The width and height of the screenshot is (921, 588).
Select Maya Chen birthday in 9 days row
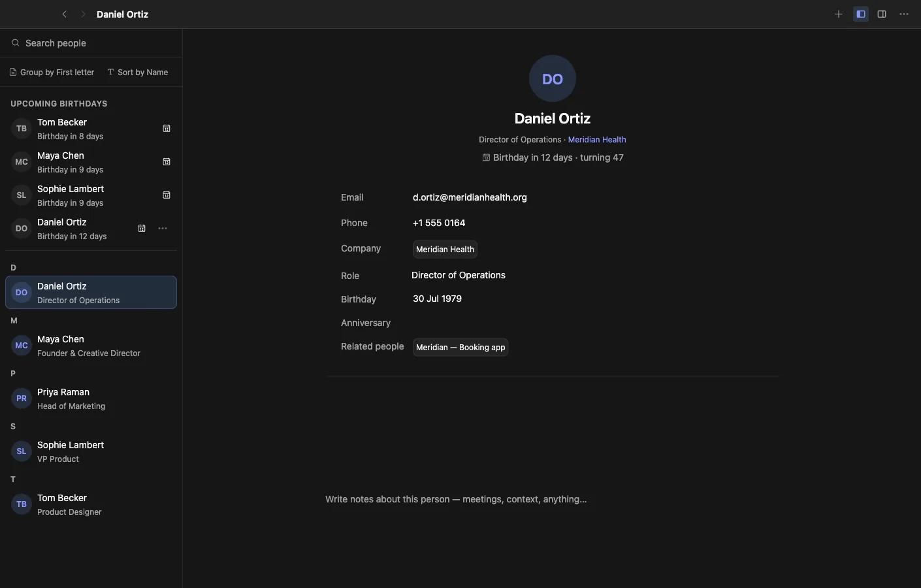point(91,162)
